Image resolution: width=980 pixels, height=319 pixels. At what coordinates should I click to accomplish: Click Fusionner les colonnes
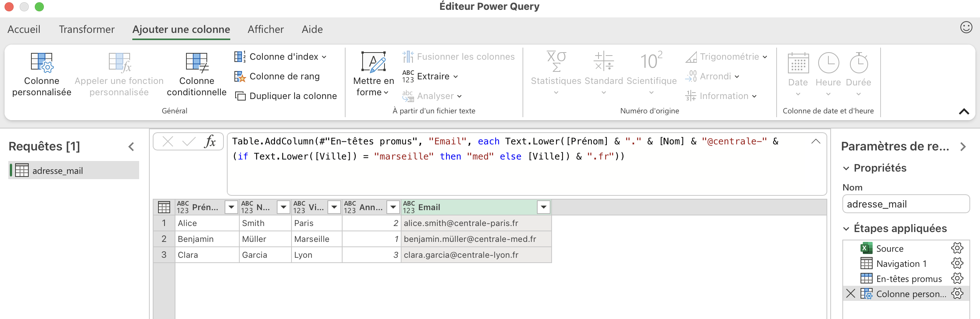pos(458,57)
